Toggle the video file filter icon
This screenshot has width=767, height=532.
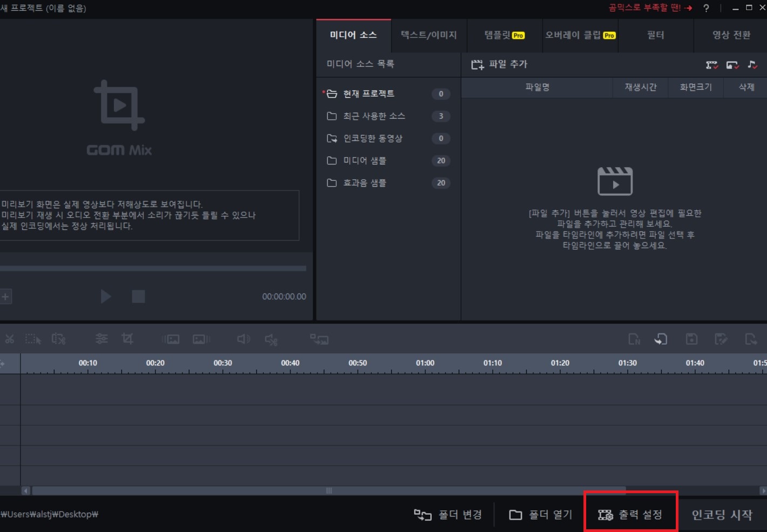[712, 65]
